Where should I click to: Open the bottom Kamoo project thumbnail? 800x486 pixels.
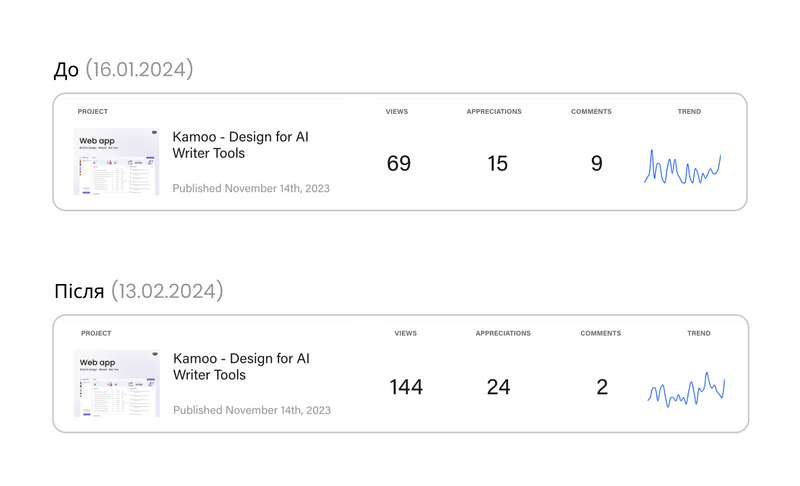pos(117,383)
